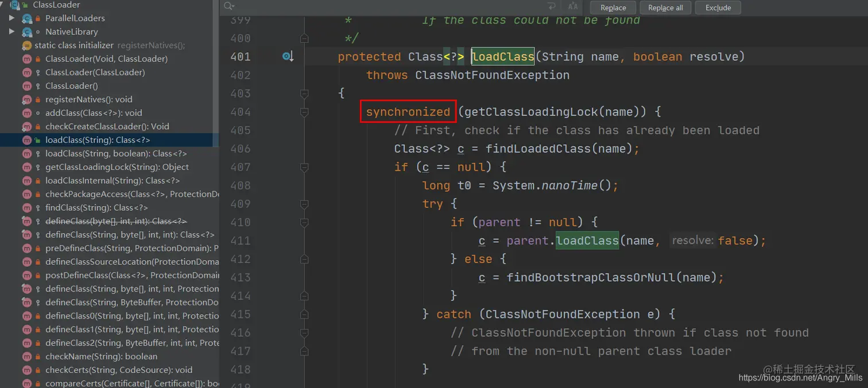Viewport: 868px width, 388px height.
Task: Expand the NativeLibrary node in structure tree
Action: pos(12,32)
